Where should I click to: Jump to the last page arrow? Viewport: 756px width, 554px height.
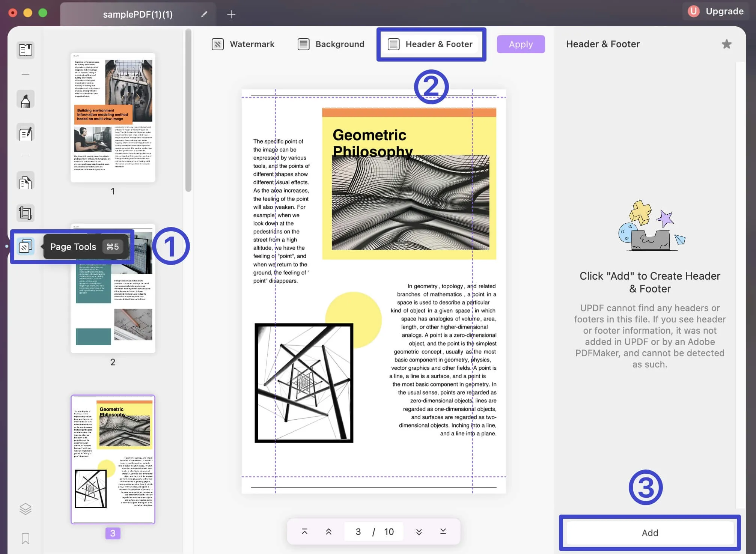(443, 531)
